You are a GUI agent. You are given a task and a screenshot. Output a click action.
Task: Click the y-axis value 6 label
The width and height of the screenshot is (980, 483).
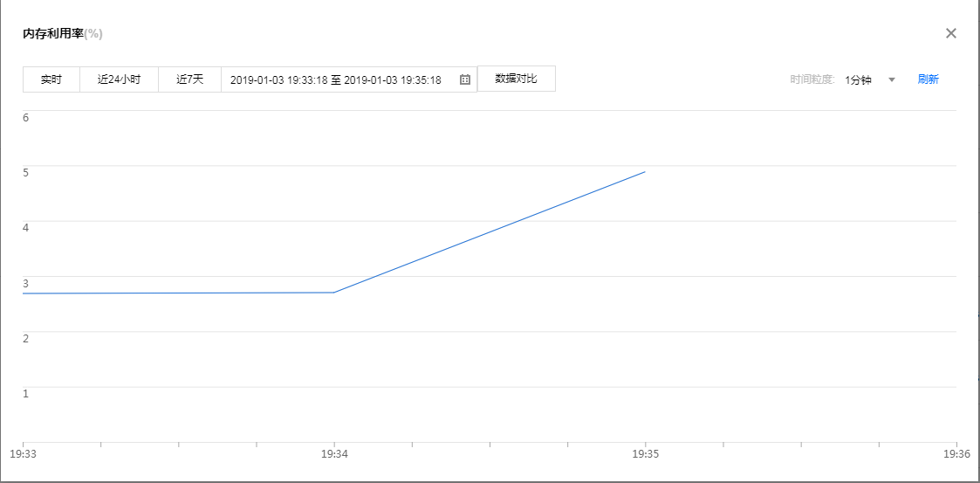(x=26, y=117)
